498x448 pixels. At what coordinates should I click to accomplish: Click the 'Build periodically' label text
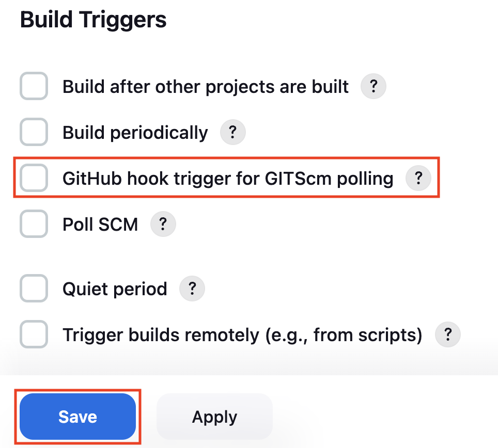coord(135,133)
